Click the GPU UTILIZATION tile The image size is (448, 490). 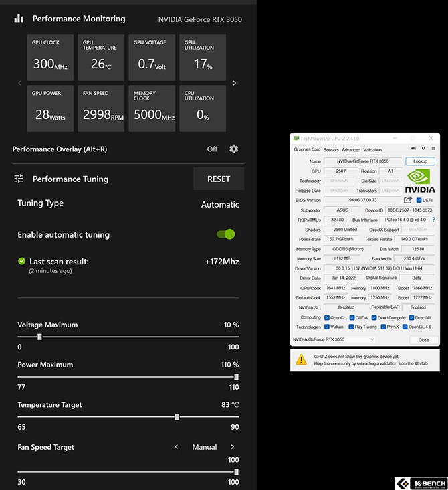tap(203, 58)
